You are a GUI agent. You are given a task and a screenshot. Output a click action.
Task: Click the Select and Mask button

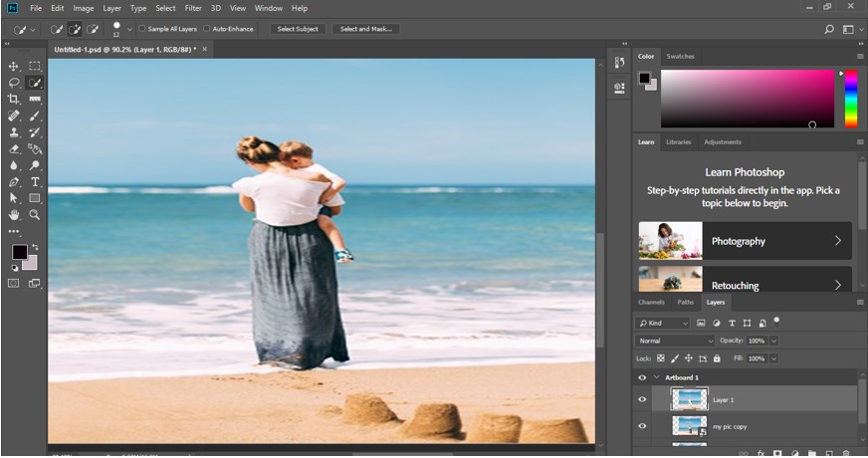pyautogui.click(x=365, y=29)
